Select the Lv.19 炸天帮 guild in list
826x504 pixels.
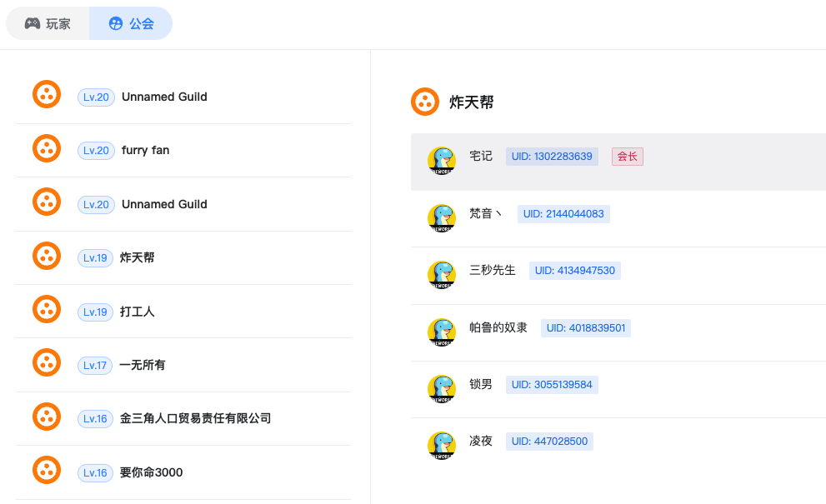[x=183, y=258]
